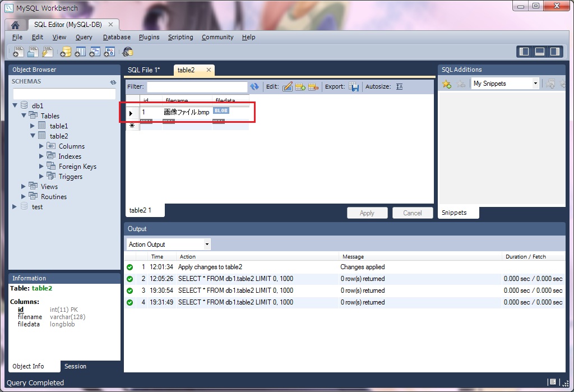Toggle the left sidebar panel visibility
The width and height of the screenshot is (574, 392).
[x=524, y=52]
